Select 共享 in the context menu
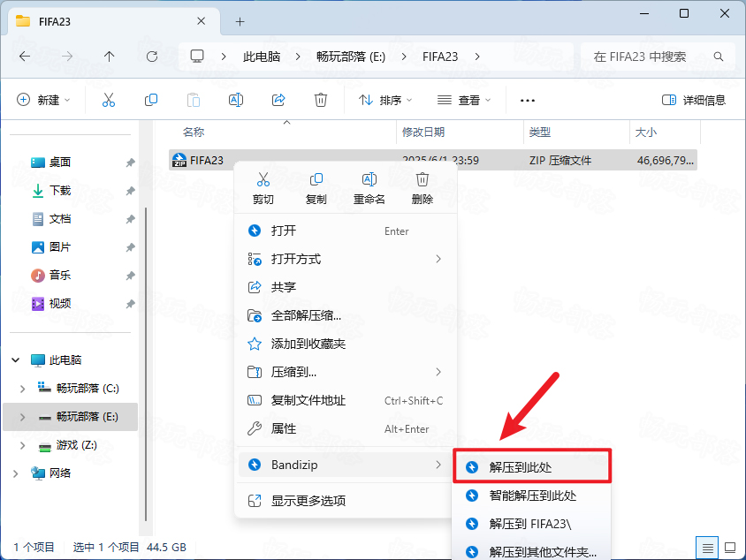This screenshot has width=746, height=560. (346, 287)
